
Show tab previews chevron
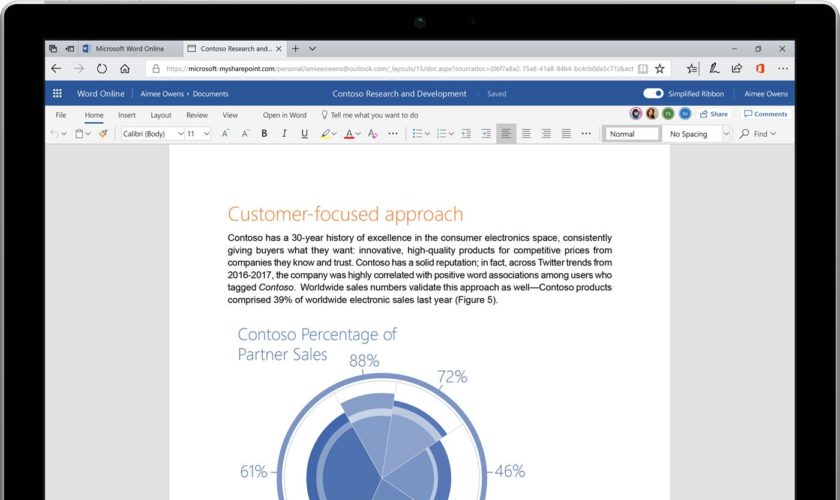click(x=312, y=49)
